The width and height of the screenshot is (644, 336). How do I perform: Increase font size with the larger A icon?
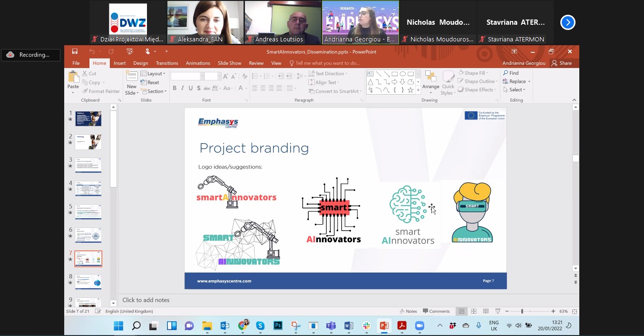click(x=225, y=76)
